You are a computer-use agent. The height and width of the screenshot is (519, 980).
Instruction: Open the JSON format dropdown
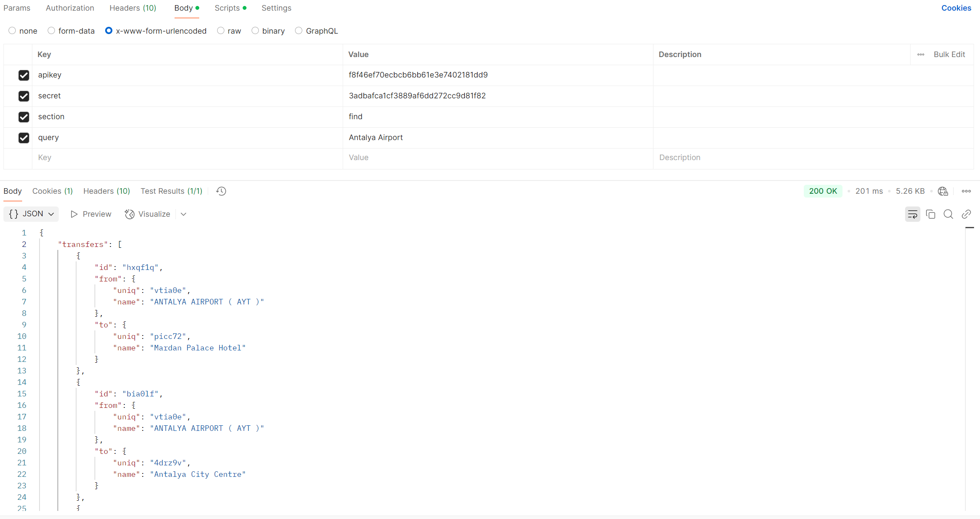31,214
